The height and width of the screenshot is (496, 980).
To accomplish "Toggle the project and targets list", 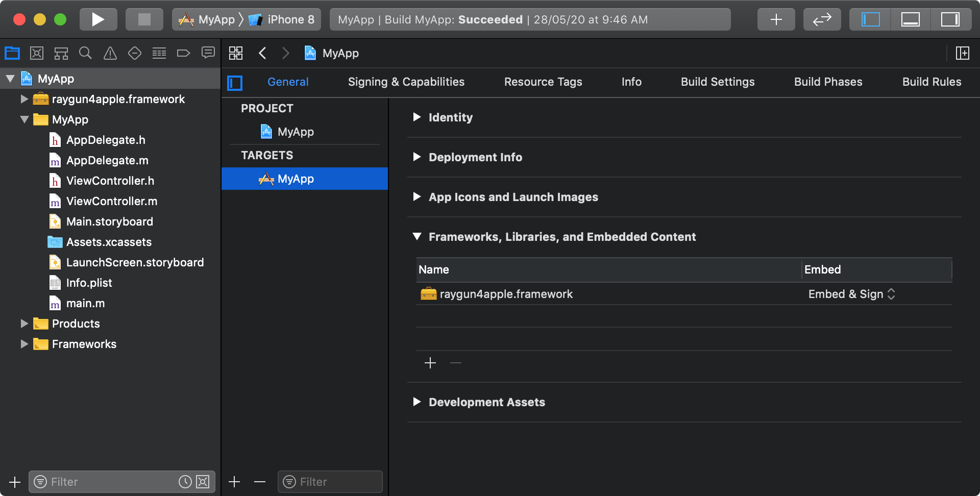I will pyautogui.click(x=235, y=83).
